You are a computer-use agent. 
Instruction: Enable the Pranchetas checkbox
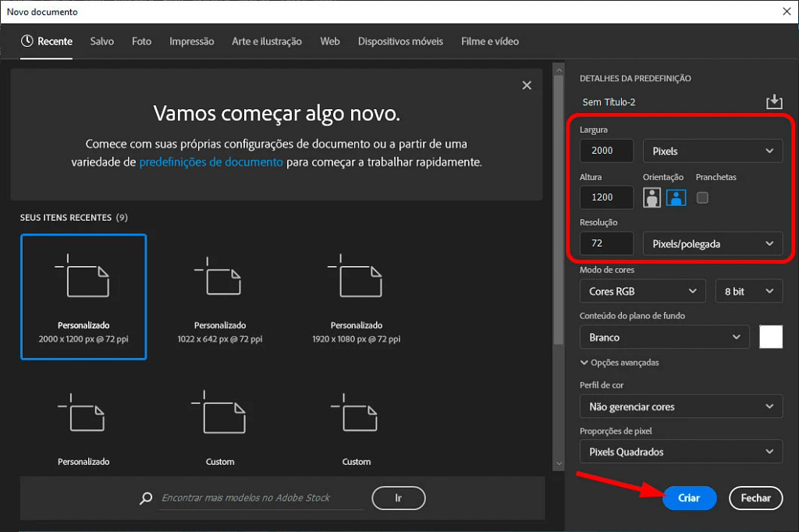[702, 198]
